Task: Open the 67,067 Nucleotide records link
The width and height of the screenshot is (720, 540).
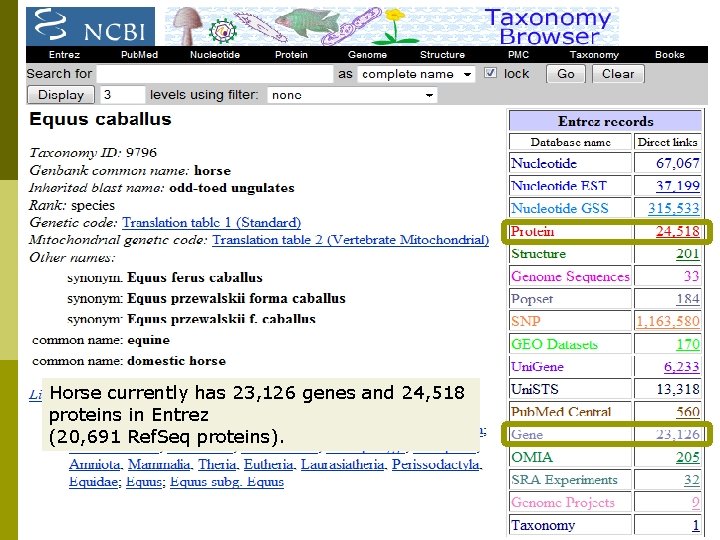Action: (677, 163)
